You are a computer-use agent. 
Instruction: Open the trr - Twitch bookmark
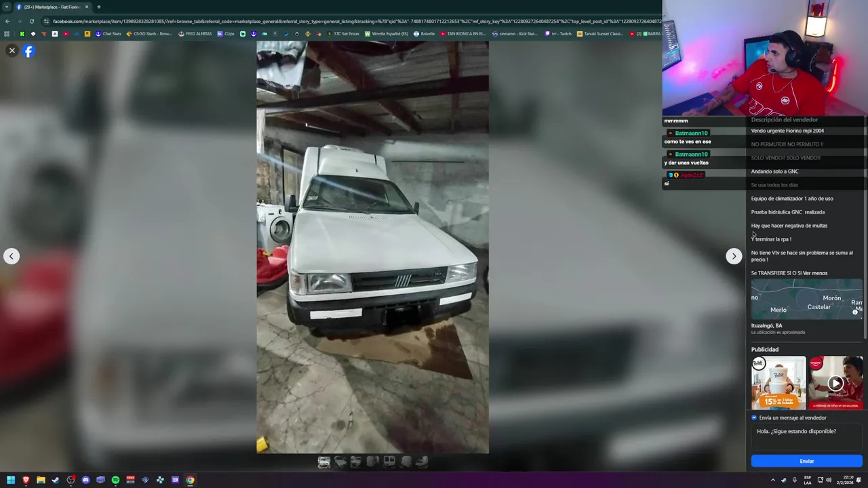click(558, 34)
